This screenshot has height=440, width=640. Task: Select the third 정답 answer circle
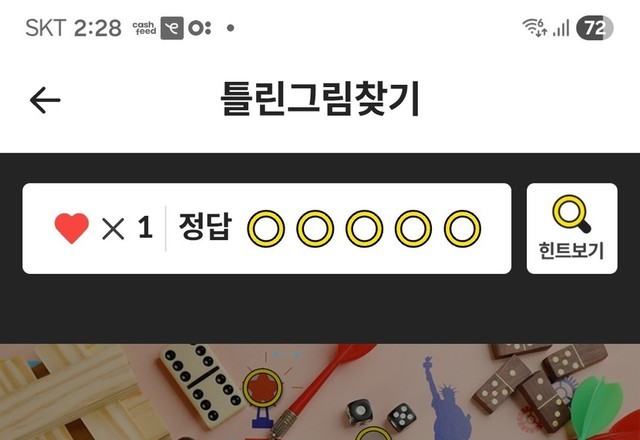tap(364, 229)
